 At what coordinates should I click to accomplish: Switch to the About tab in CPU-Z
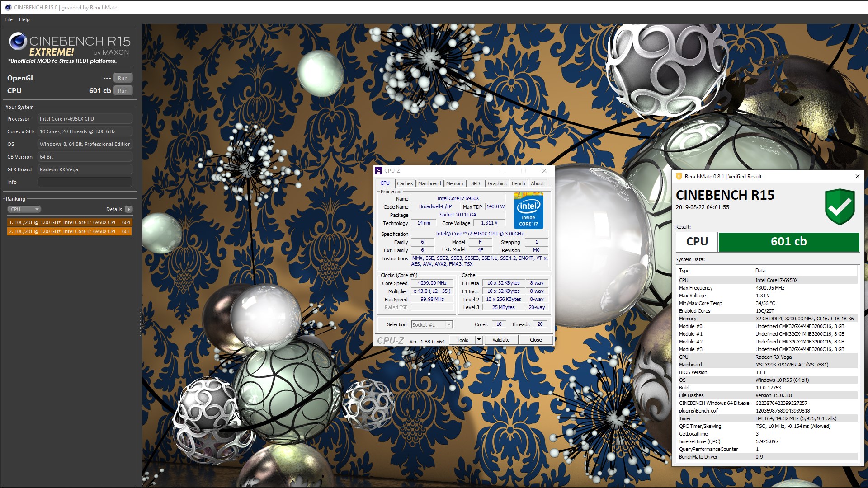point(538,183)
